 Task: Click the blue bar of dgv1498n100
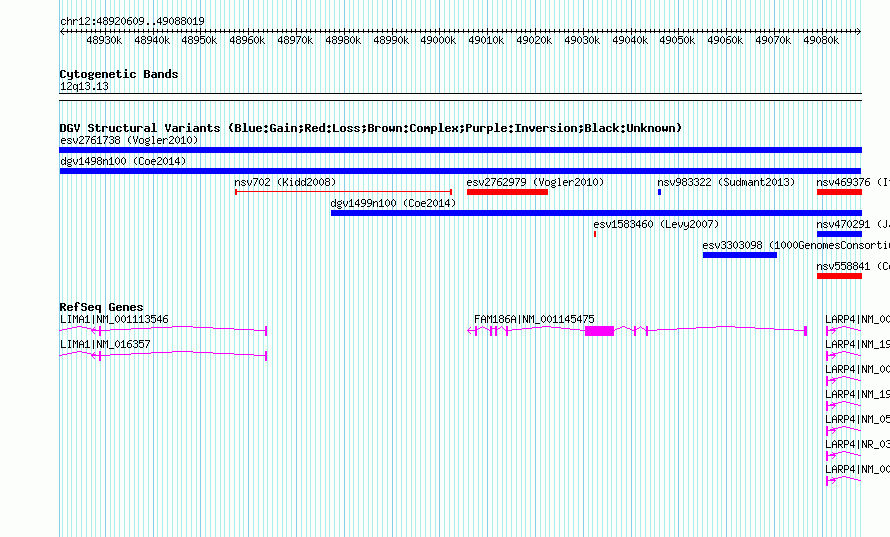[x=460, y=171]
